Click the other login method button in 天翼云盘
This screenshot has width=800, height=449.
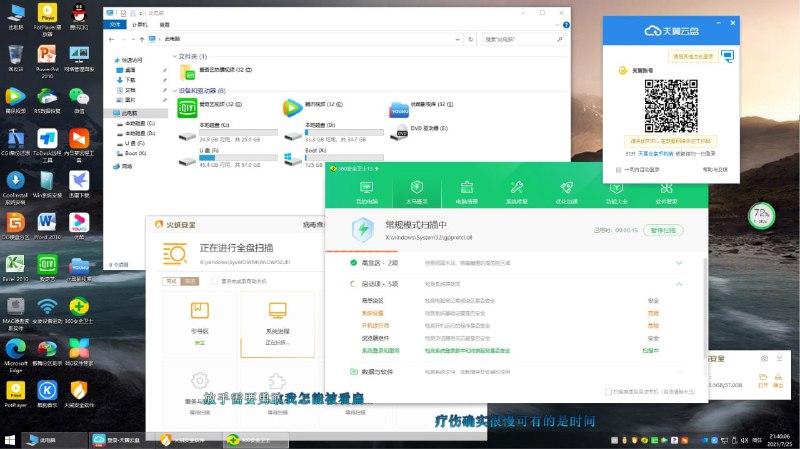693,56
